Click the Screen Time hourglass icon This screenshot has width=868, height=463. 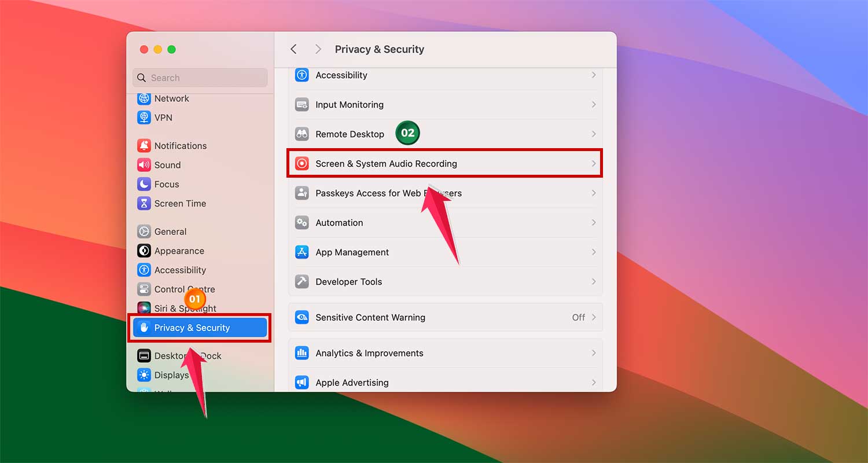pyautogui.click(x=144, y=203)
